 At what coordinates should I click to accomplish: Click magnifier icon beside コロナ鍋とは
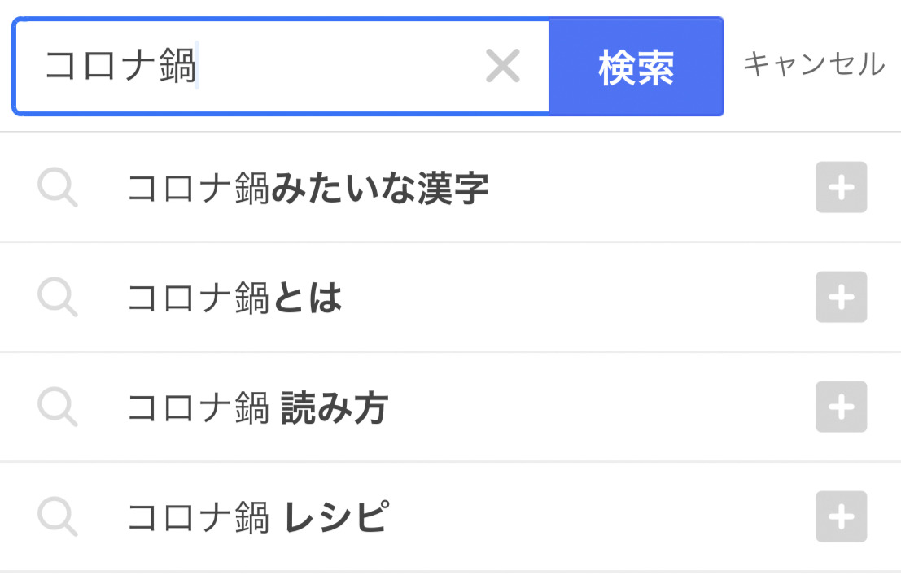pyautogui.click(x=58, y=298)
